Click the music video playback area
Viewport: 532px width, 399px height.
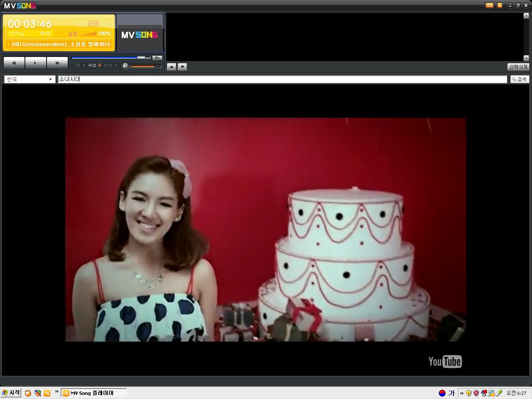click(266, 229)
